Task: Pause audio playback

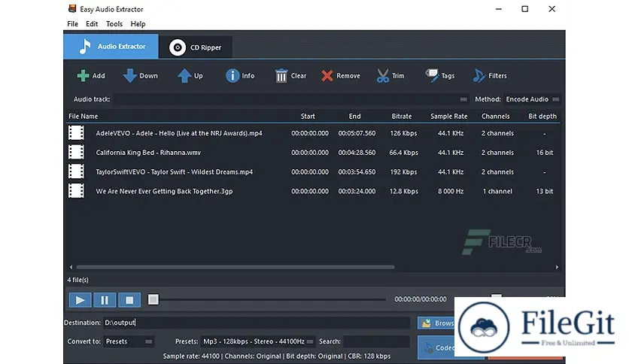Action: click(x=105, y=299)
